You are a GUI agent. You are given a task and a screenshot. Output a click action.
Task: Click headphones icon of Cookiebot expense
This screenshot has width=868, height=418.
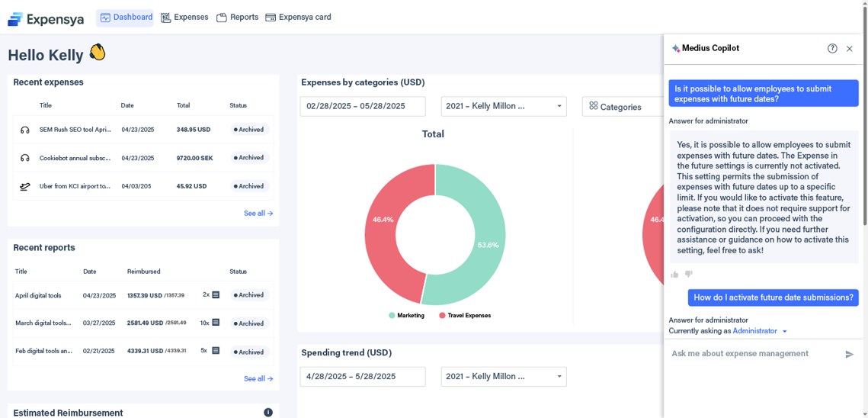(24, 158)
